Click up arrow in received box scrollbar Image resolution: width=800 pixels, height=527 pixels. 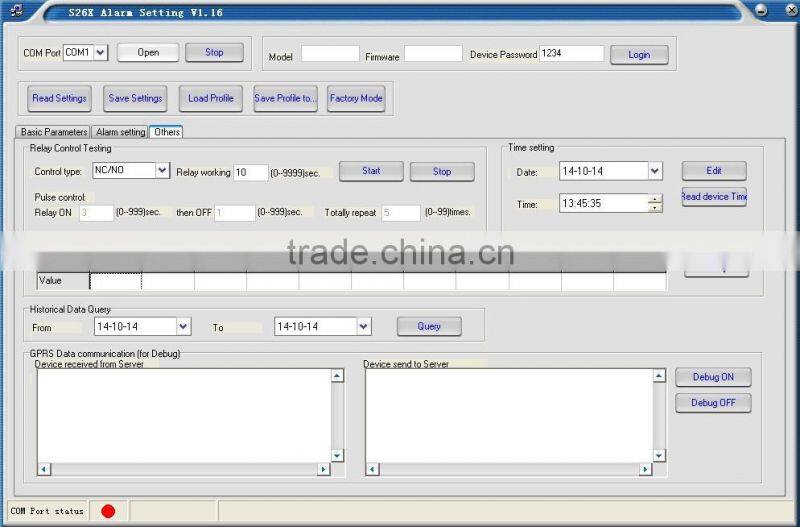tap(337, 376)
